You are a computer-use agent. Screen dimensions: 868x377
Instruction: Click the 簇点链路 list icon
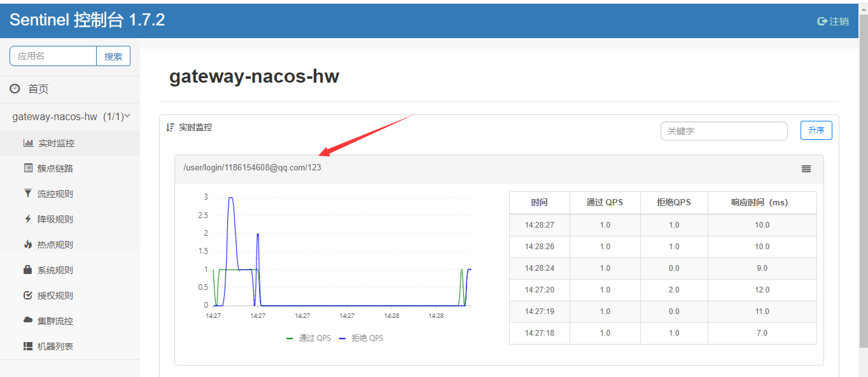(28, 168)
